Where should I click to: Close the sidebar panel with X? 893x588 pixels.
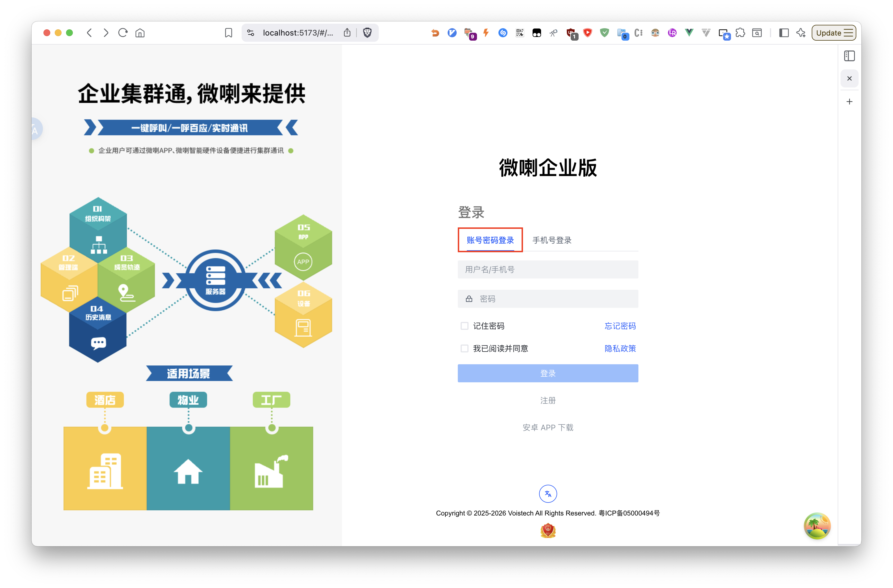tap(850, 78)
